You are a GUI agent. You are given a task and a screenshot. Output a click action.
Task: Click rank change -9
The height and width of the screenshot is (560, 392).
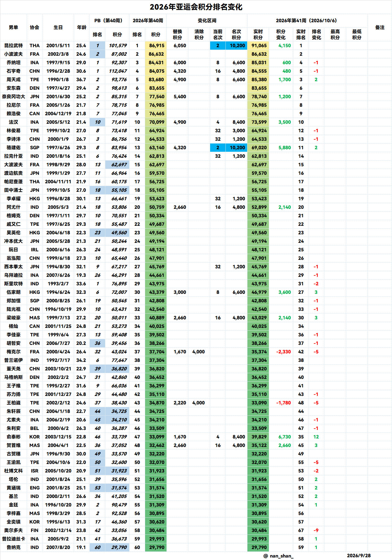point(316,530)
